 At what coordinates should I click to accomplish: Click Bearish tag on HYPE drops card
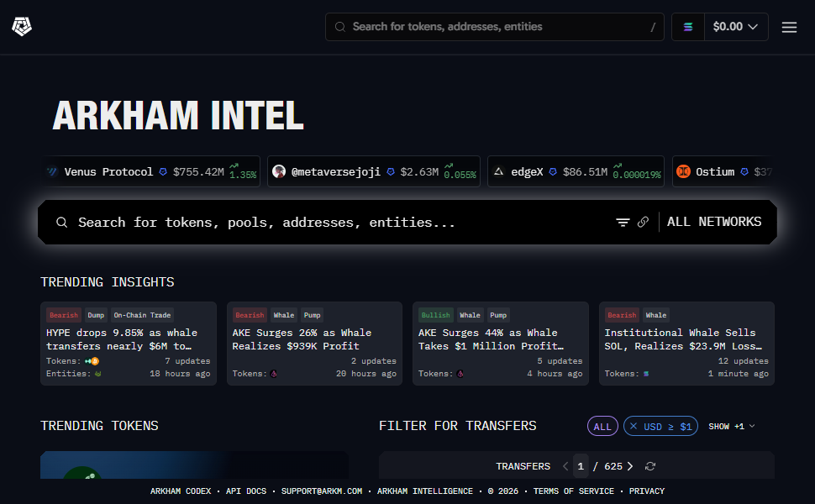coord(64,315)
